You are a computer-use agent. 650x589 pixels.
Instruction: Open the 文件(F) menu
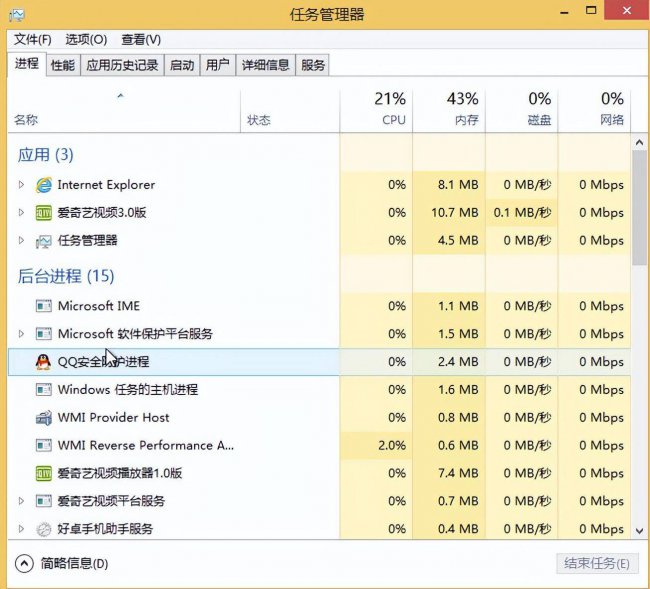(x=33, y=40)
